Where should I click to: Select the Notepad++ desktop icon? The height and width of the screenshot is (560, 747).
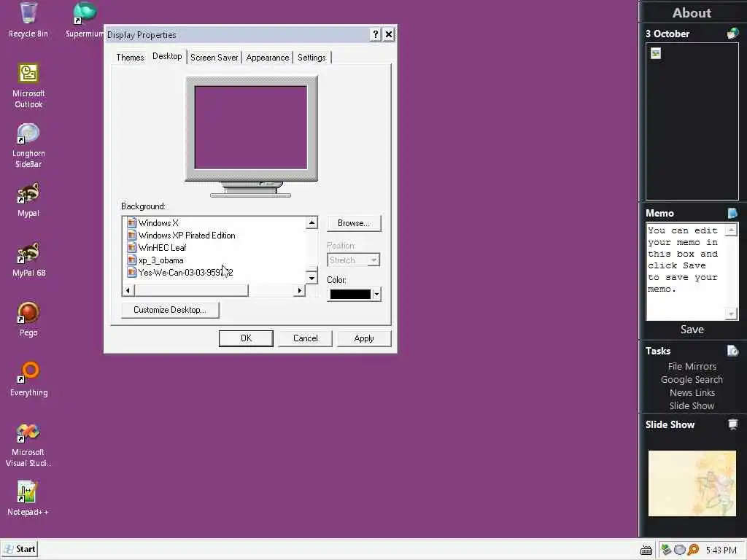(28, 499)
